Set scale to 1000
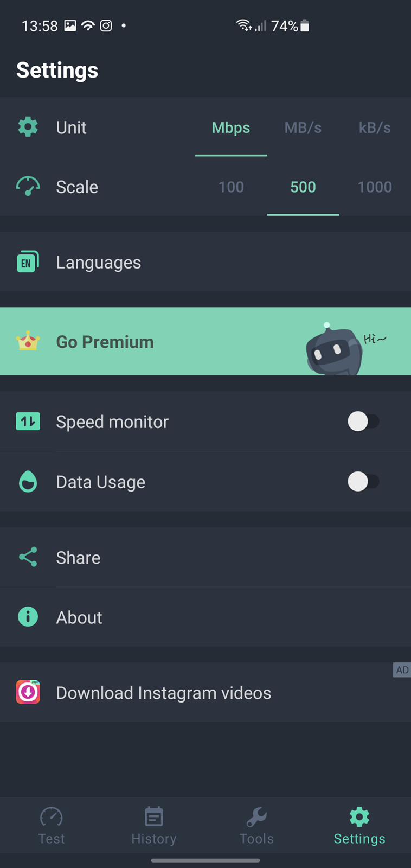 click(x=375, y=187)
